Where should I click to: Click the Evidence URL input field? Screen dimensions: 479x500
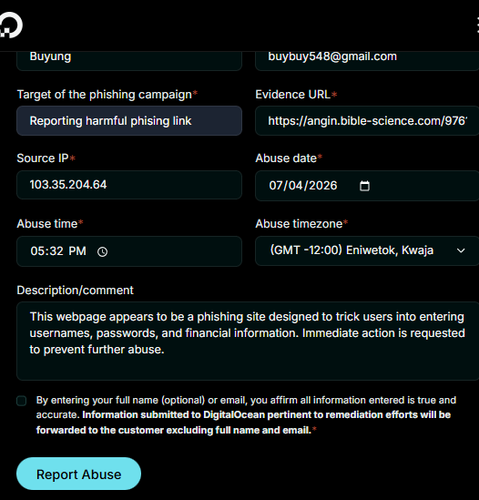coord(367,121)
